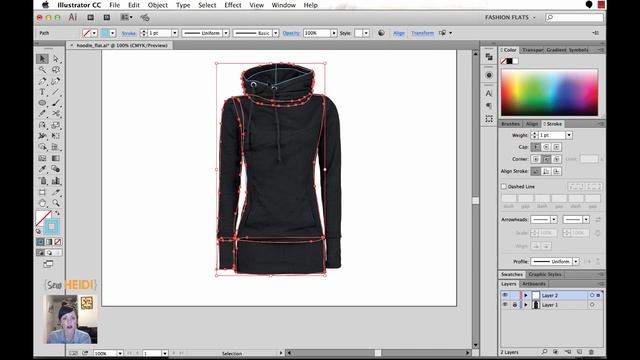
Task: Open the FASHION FLATS workspace switcher
Action: point(510,18)
